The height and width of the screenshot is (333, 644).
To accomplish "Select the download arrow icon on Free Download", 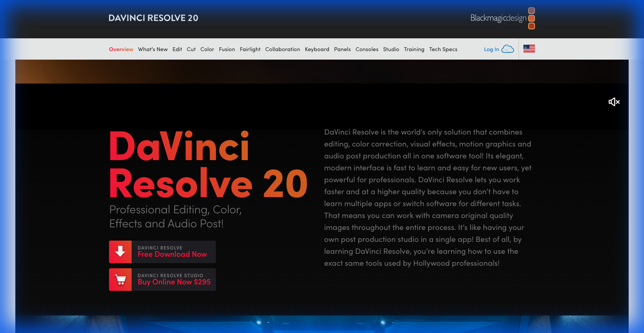I will [x=120, y=252].
